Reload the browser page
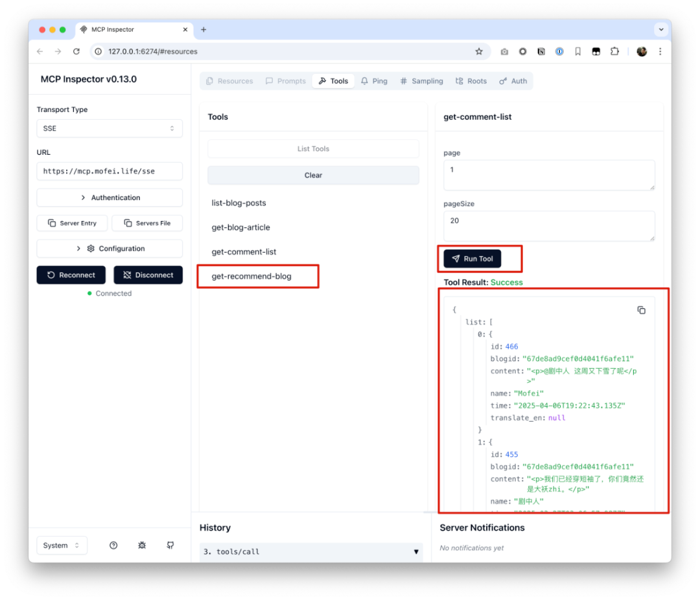This screenshot has width=700, height=600. tap(76, 51)
